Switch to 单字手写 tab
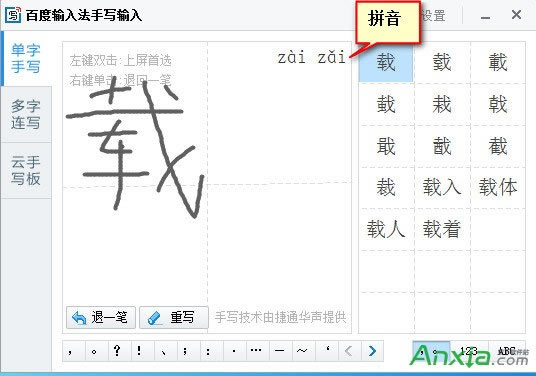The width and height of the screenshot is (536, 376). coord(26,58)
